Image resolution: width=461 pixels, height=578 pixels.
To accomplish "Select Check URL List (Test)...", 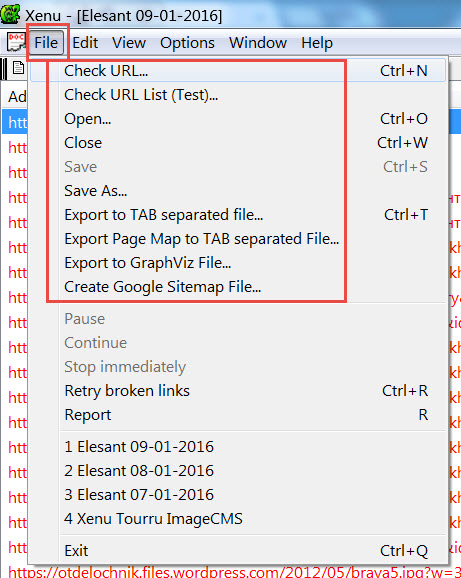I will (x=238, y=95).
